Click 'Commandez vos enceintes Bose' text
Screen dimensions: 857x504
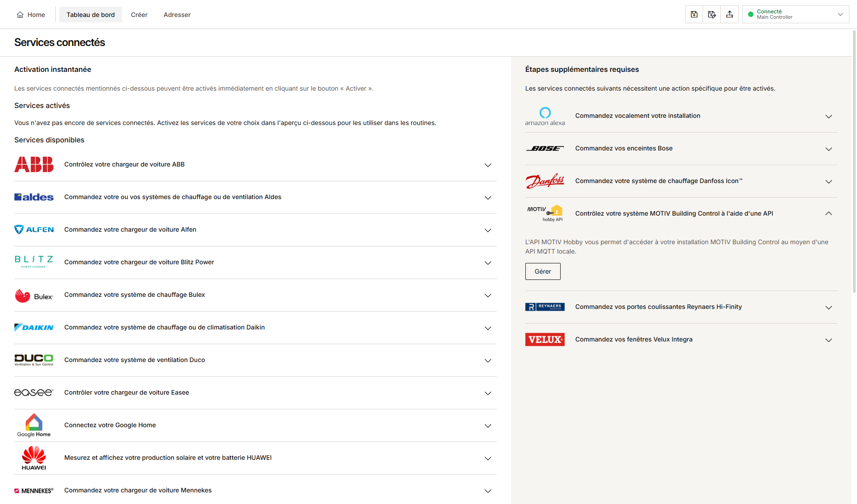(624, 148)
